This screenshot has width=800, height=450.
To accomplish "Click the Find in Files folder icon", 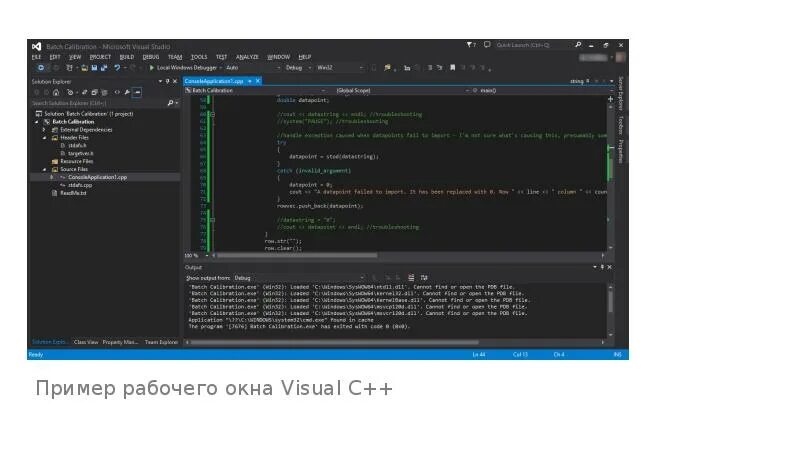I will [x=387, y=68].
